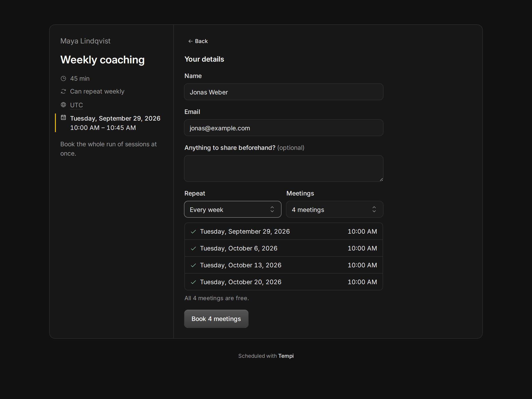Click the checkmark on Tuesday, October 13, 2026 row
The width and height of the screenshot is (532, 399).
(x=193, y=265)
